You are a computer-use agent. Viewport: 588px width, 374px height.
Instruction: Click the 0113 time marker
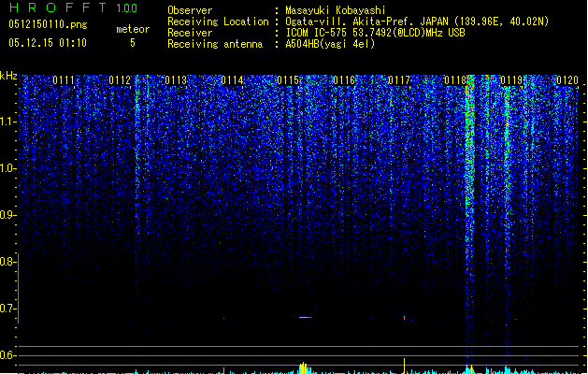(176, 80)
